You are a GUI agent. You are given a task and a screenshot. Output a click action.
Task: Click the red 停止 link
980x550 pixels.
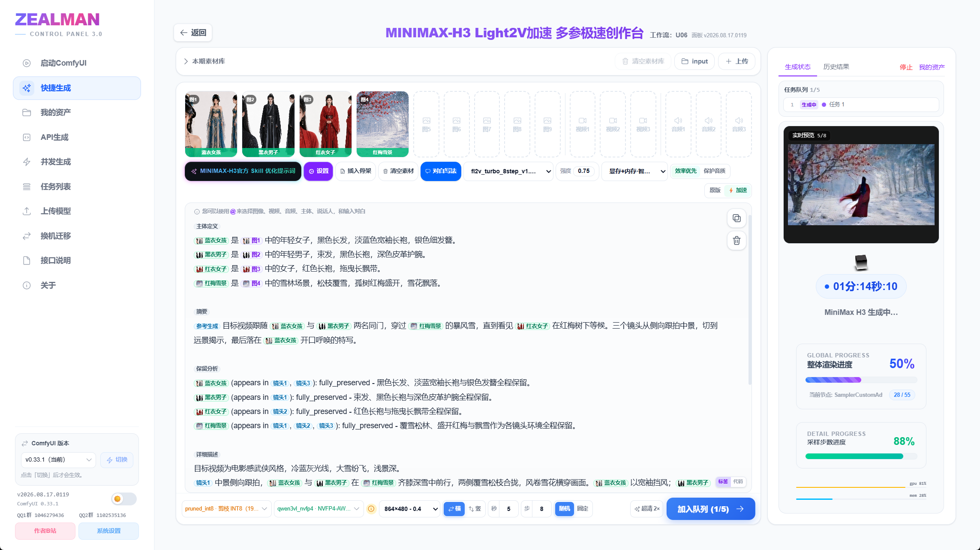pyautogui.click(x=906, y=67)
